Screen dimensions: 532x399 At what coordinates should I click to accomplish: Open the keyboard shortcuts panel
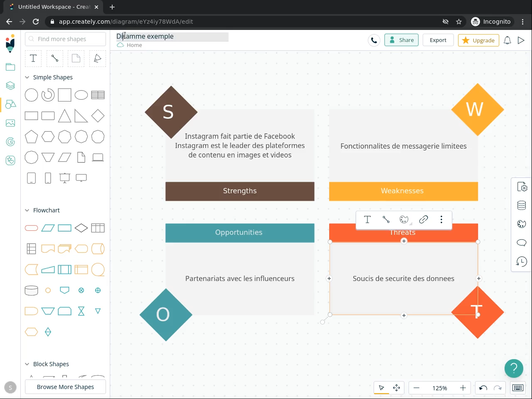(518, 388)
